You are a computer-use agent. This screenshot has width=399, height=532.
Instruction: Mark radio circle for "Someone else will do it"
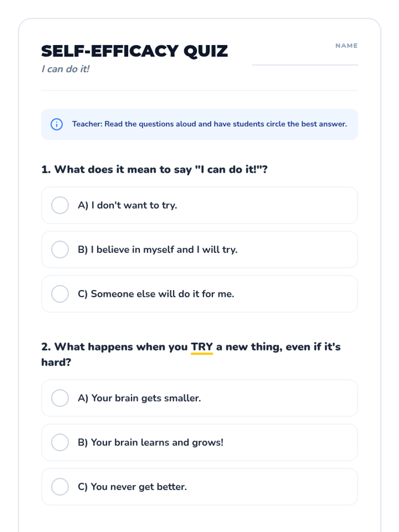(x=60, y=294)
